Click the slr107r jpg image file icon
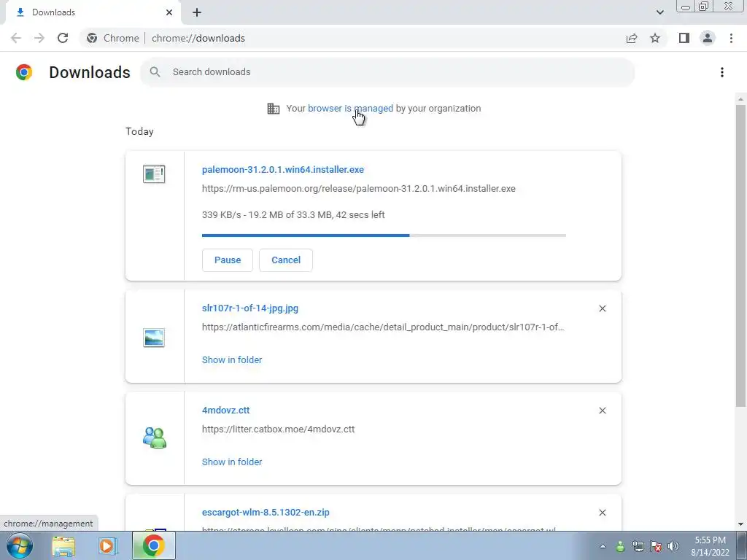Screen dimensions: 747x560 (x=154, y=338)
